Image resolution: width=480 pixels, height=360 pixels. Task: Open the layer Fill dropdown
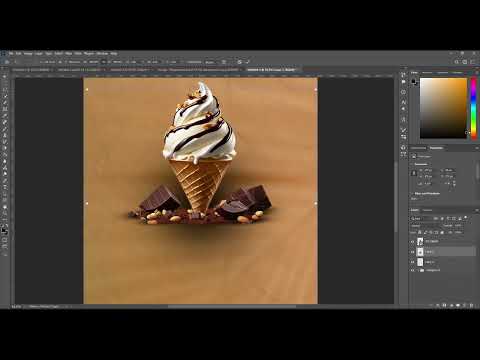459,232
